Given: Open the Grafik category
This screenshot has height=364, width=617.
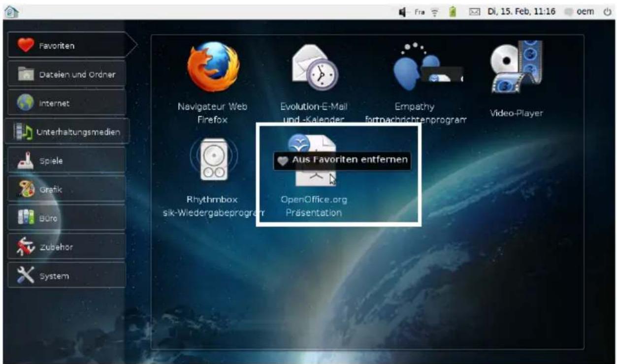Looking at the screenshot, I should click(x=67, y=189).
